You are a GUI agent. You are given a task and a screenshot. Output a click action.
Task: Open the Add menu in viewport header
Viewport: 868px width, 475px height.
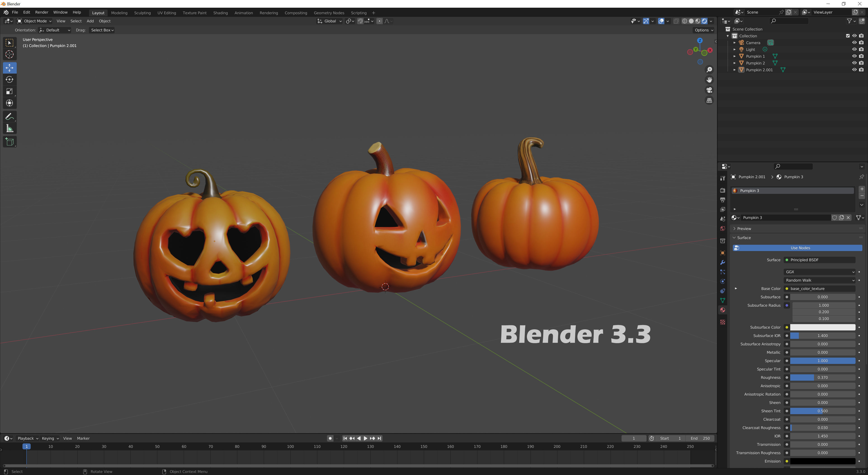90,21
